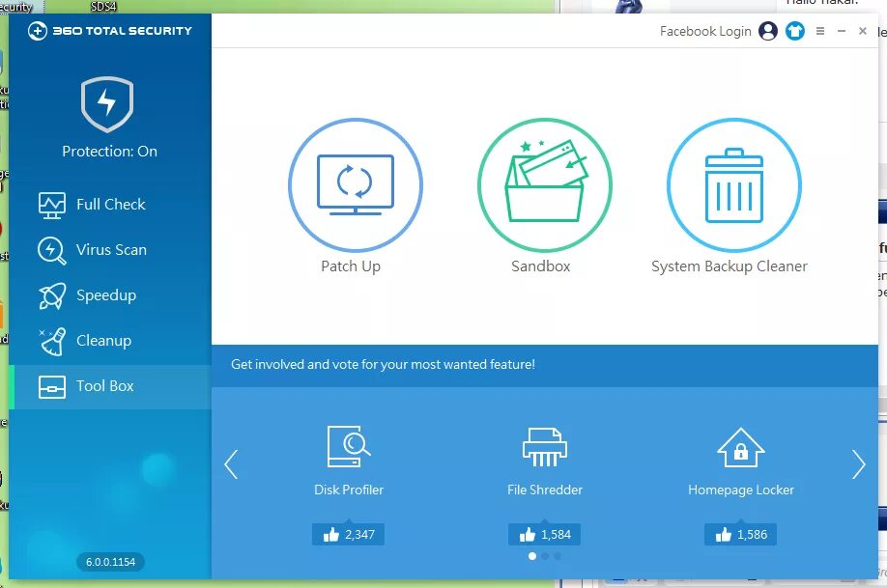
Task: Launch the Sandbox tool
Action: (544, 184)
